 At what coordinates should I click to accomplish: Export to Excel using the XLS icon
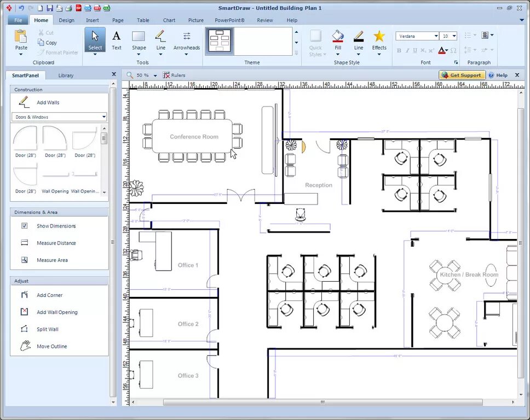coord(107,8)
